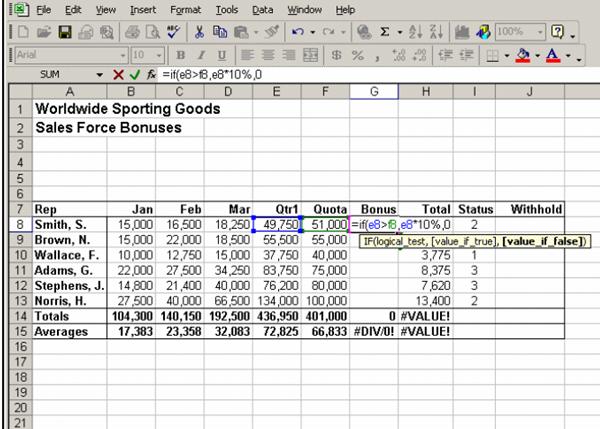Run the Spelling check icon
Viewport: 600px width, 429px height.
point(174,32)
